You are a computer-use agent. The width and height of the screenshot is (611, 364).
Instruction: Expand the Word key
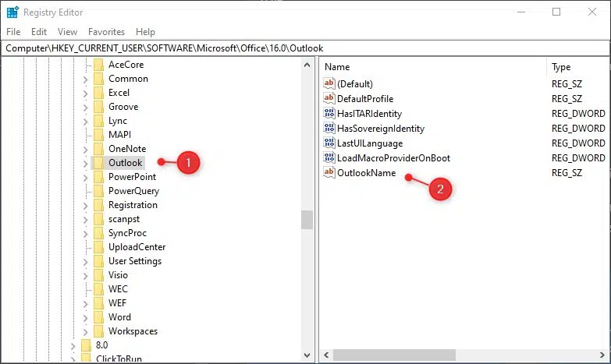click(x=85, y=318)
